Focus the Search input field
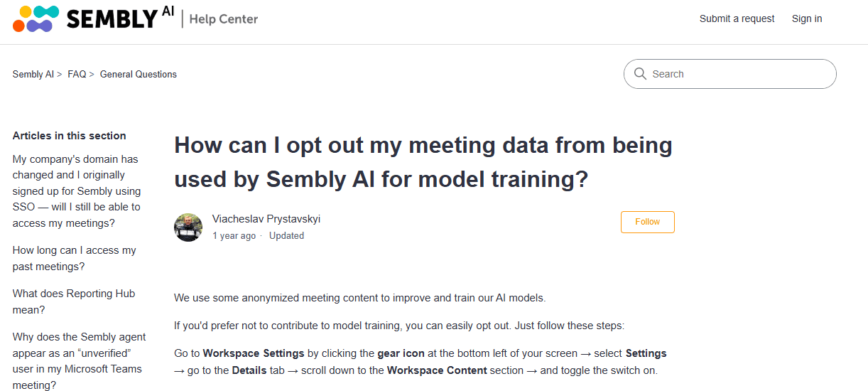 click(730, 74)
